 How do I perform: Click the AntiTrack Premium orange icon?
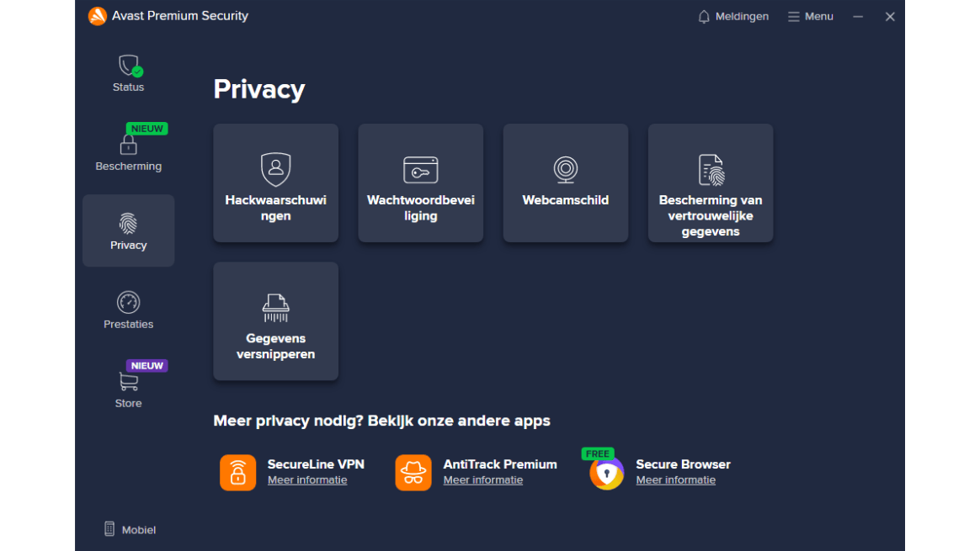pyautogui.click(x=413, y=473)
